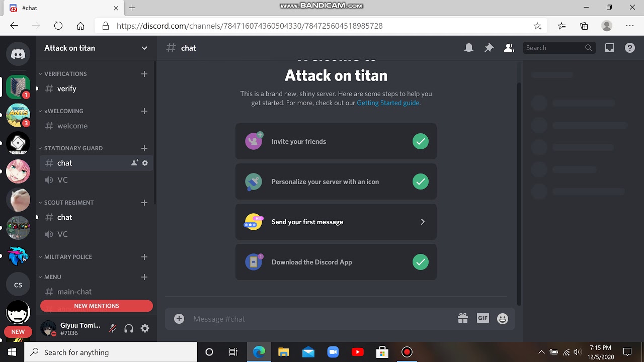Screen dimensions: 644x362
Task: Attach a file with plus button
Action: point(179,319)
